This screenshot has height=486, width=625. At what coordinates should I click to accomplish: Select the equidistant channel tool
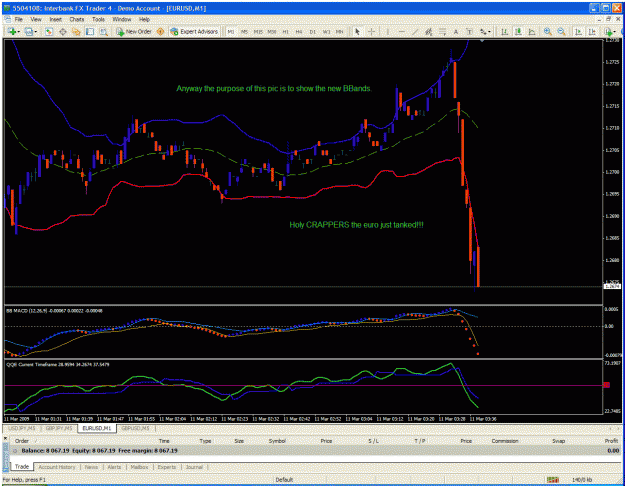tap(428, 31)
